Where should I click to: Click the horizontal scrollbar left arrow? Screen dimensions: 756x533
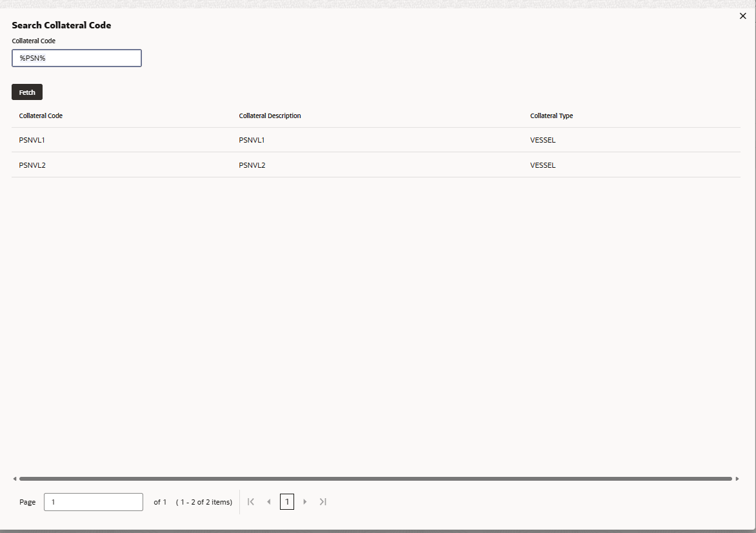tap(15, 479)
